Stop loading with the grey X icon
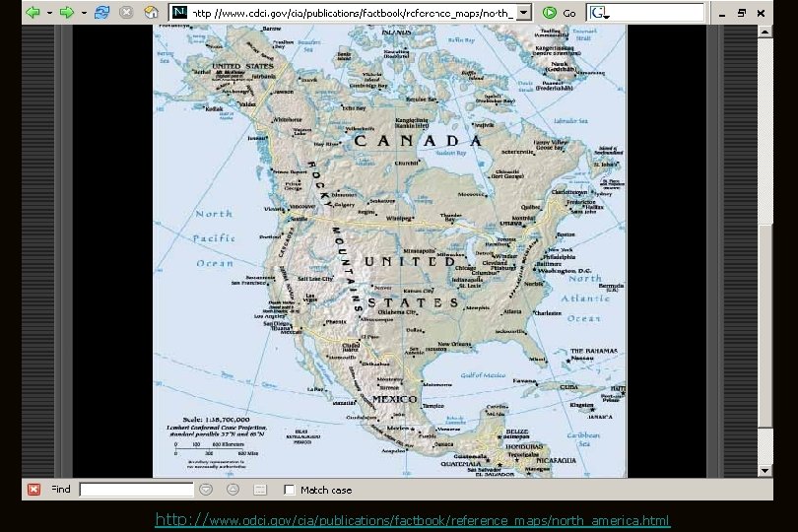 126,12
